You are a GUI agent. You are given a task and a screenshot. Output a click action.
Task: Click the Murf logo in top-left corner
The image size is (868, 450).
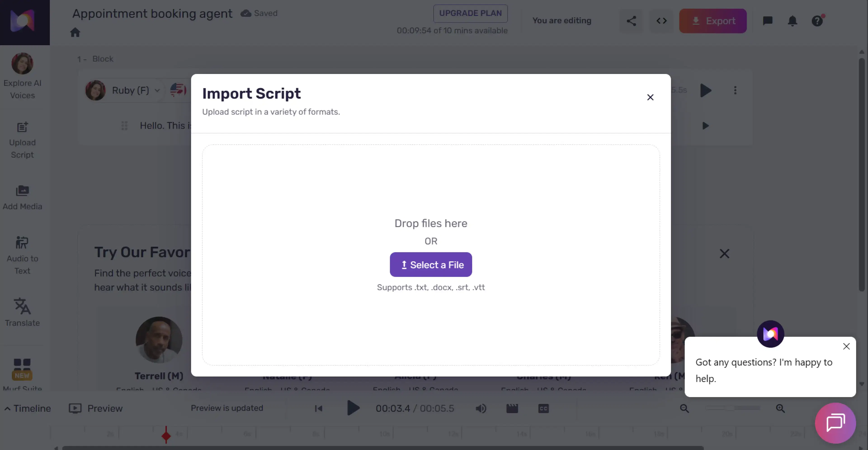23,21
